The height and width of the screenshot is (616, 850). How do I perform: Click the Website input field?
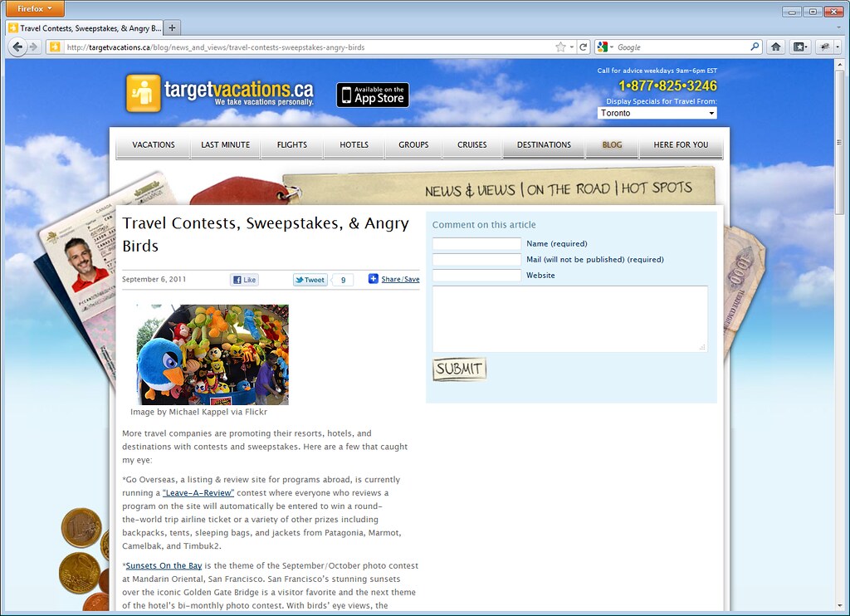click(476, 275)
